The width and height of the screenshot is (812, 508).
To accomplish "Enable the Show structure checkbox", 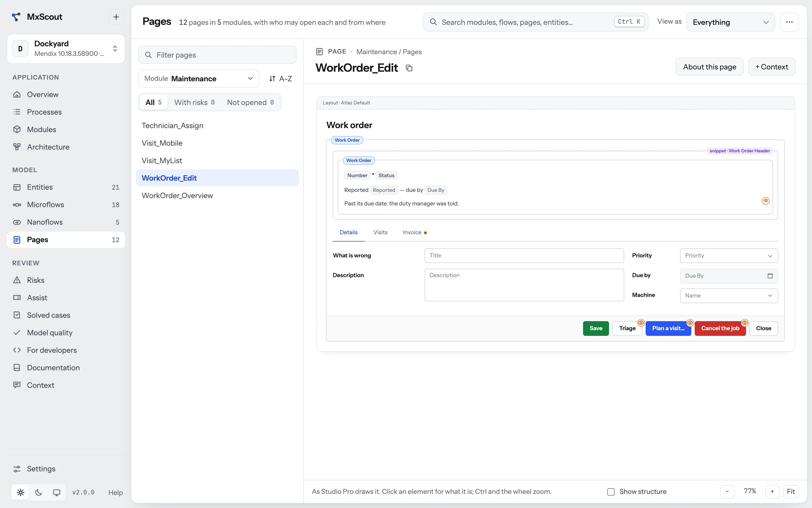I will pyautogui.click(x=611, y=492).
